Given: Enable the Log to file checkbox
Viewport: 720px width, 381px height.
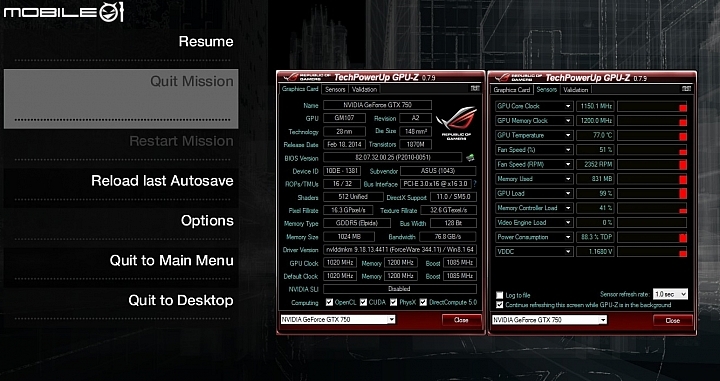Looking at the screenshot, I should coord(500,295).
